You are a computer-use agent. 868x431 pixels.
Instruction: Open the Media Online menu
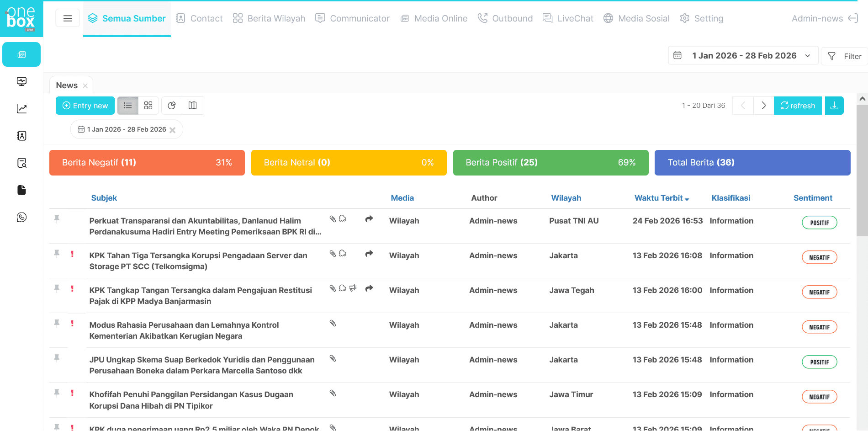[x=434, y=18]
